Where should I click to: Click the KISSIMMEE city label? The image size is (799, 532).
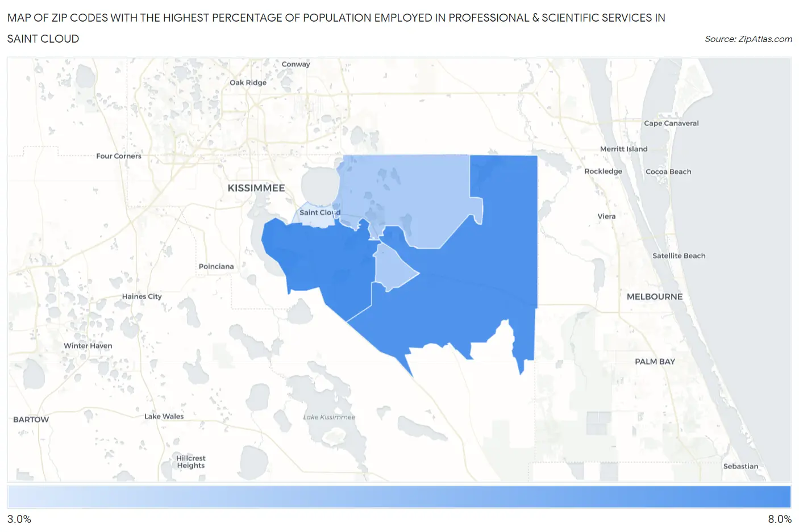tap(256, 188)
